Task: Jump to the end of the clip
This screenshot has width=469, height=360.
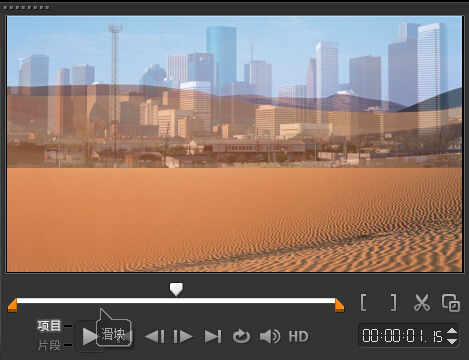Action: 213,336
